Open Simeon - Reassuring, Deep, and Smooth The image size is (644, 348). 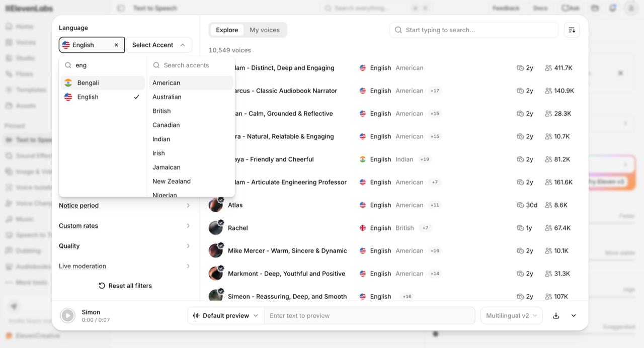click(x=287, y=297)
